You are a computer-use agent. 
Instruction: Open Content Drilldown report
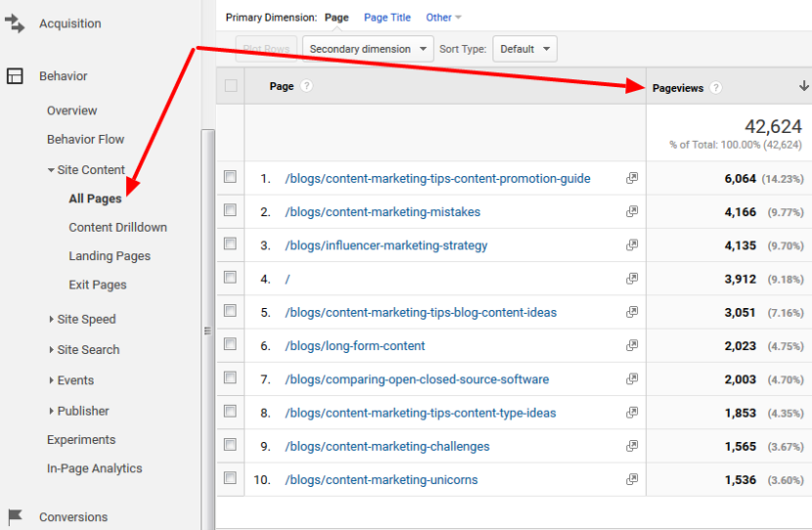118,228
